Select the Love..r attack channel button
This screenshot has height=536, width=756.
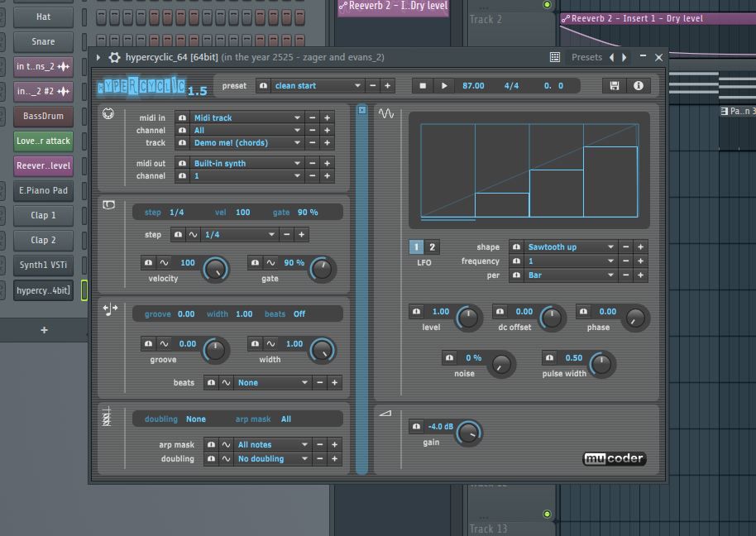(x=43, y=141)
